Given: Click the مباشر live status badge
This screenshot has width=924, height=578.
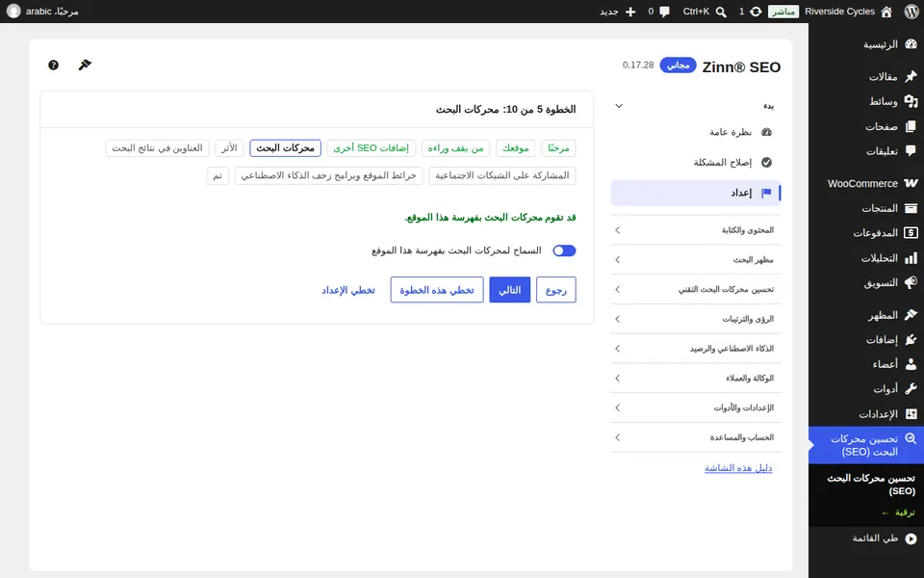Looking at the screenshot, I should 783,12.
